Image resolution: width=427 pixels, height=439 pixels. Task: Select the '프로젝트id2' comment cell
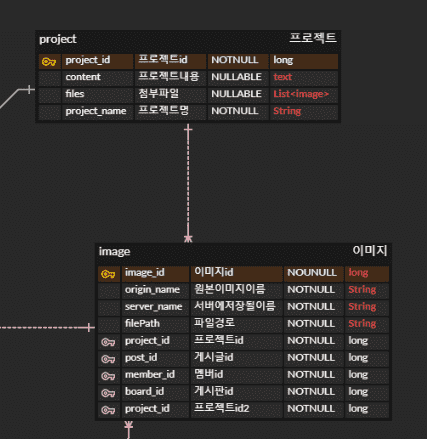[x=237, y=410]
